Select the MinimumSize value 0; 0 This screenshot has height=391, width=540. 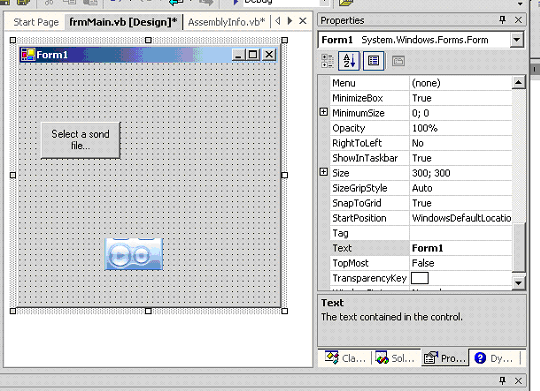(461, 113)
